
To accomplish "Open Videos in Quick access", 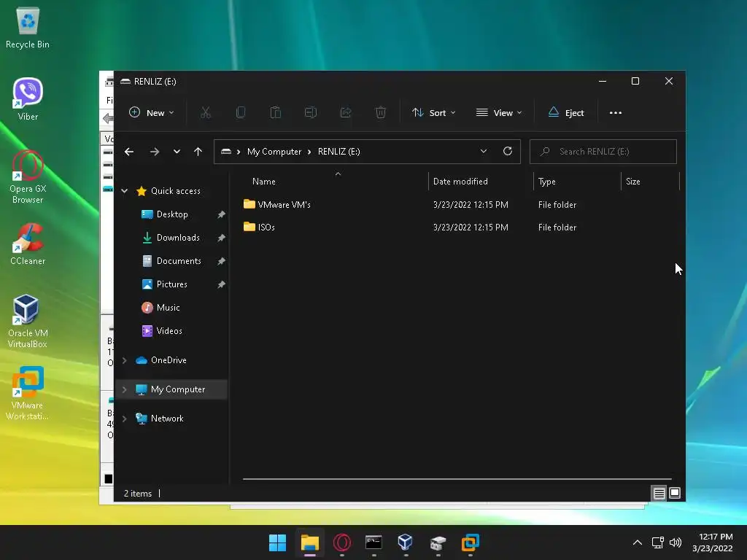I will [x=169, y=331].
